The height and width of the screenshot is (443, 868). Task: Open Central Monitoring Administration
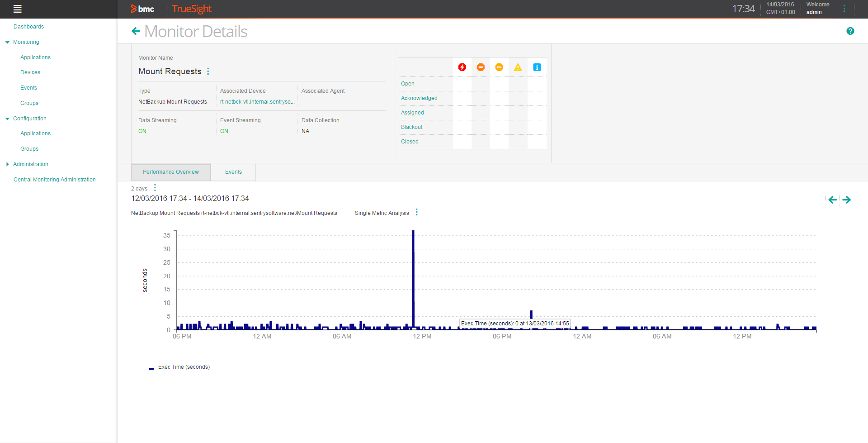tap(55, 180)
